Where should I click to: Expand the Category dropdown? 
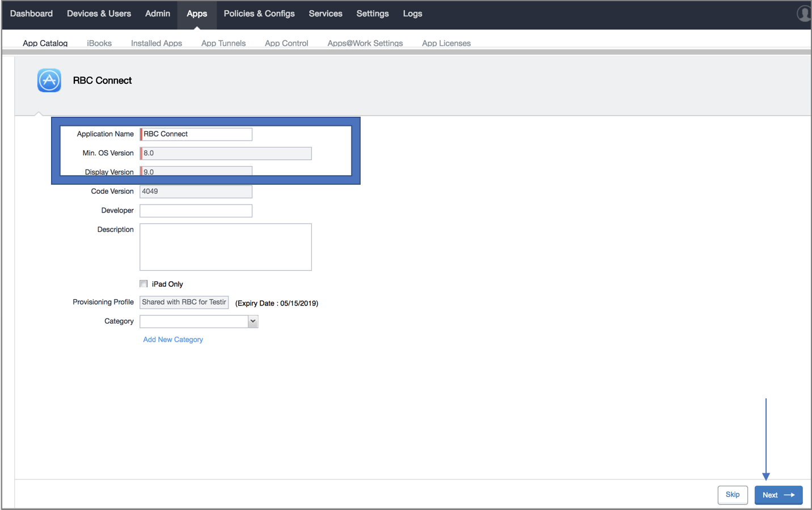pos(253,321)
